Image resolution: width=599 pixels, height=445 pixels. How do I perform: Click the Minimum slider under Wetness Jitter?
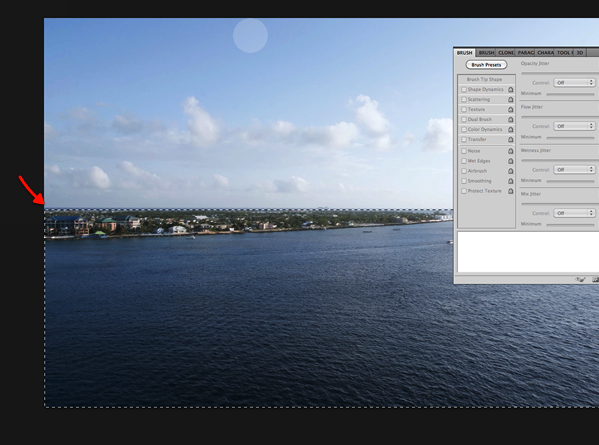(x=570, y=181)
